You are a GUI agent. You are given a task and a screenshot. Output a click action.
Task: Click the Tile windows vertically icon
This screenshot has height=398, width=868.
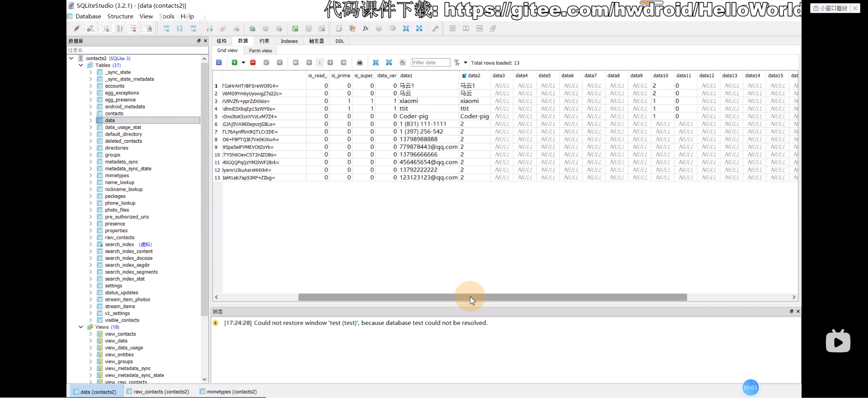pyautogui.click(x=480, y=28)
